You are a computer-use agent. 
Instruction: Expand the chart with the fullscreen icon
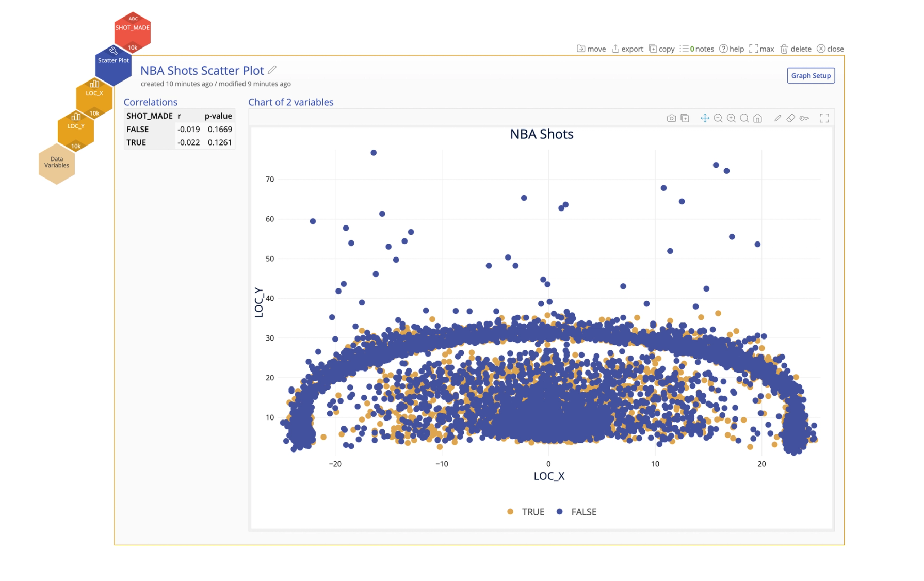(824, 118)
